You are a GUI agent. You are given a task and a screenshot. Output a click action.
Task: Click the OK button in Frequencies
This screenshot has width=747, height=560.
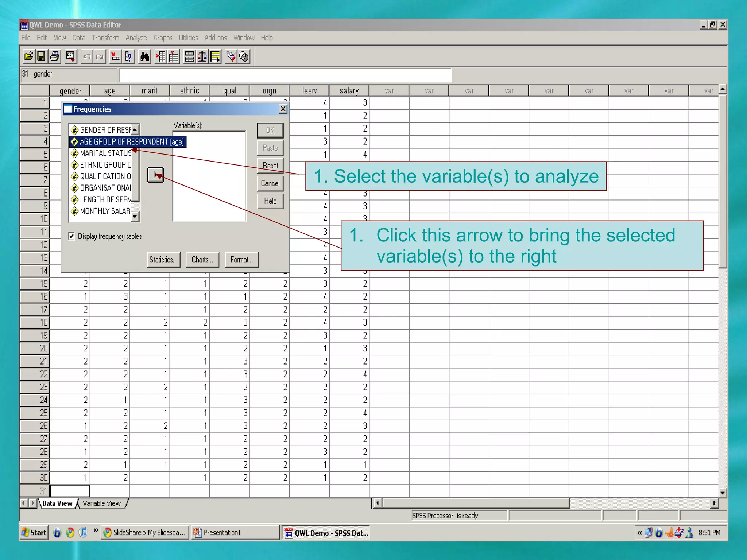270,130
